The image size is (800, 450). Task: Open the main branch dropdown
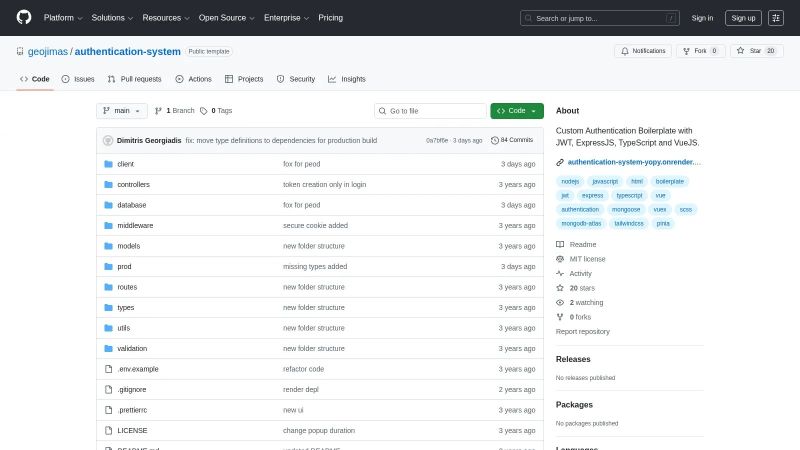click(121, 111)
